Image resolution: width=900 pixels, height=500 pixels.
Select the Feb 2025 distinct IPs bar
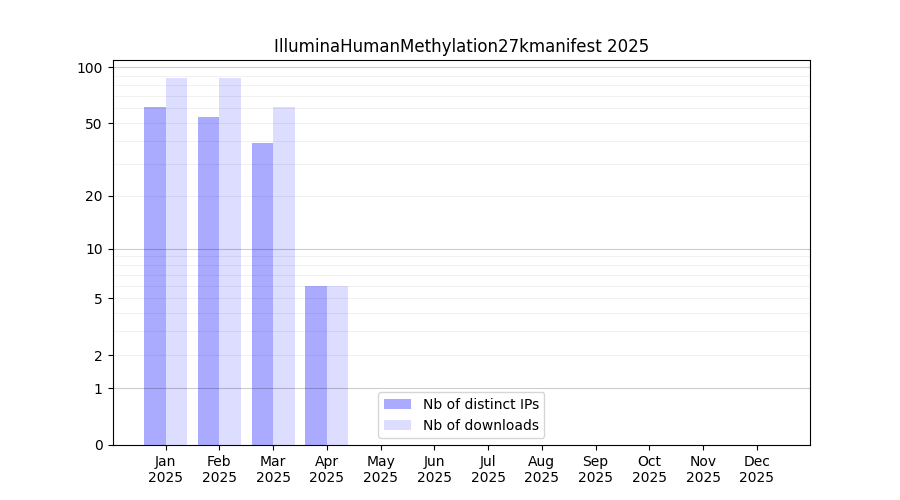208,280
